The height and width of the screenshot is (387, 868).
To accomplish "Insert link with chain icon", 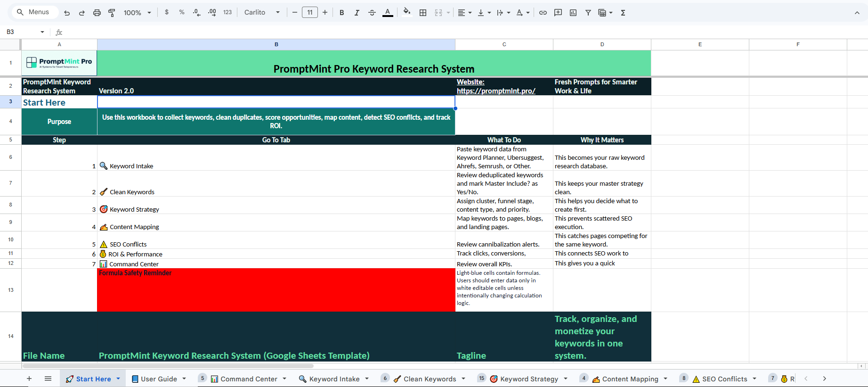I will coord(543,13).
